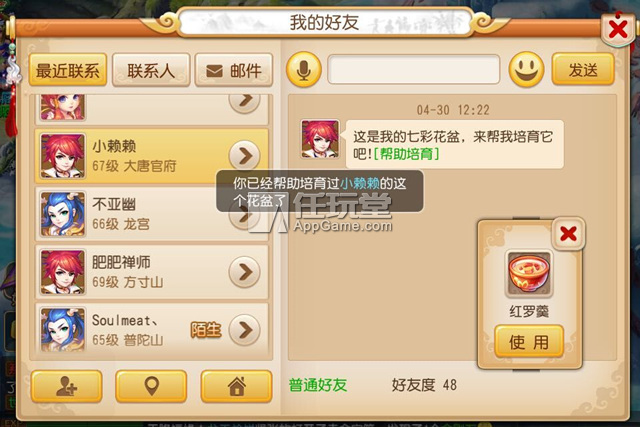This screenshot has width=640, height=427.
Task: Switch to the 最近联系 tab
Action: (x=68, y=70)
